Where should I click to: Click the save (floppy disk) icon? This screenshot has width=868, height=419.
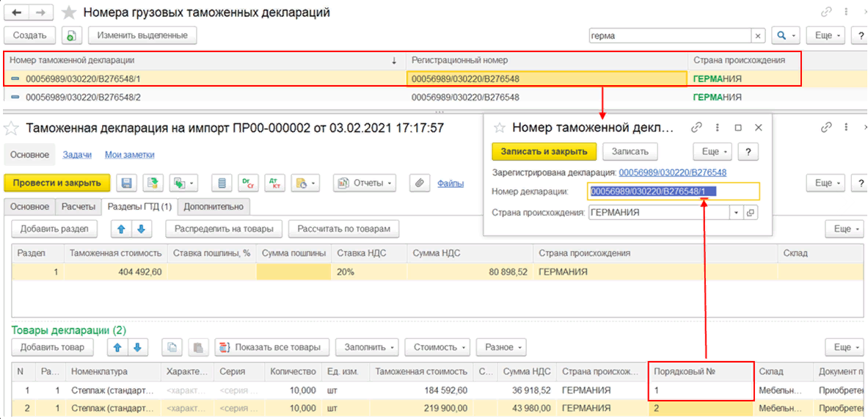(x=126, y=183)
